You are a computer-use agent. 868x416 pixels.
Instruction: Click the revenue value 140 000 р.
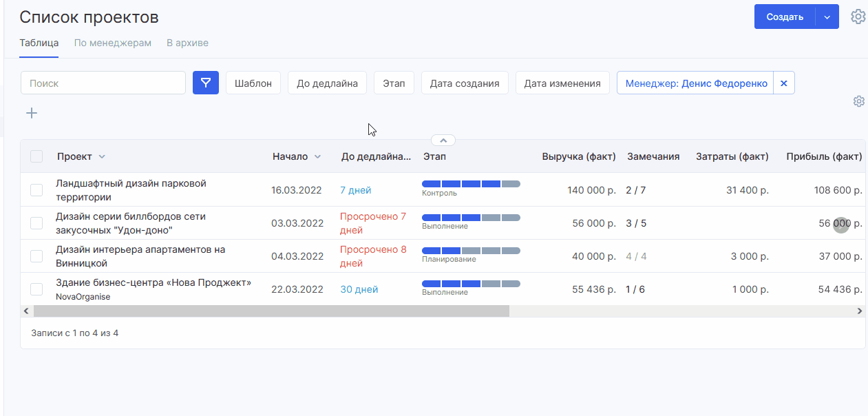click(x=592, y=190)
